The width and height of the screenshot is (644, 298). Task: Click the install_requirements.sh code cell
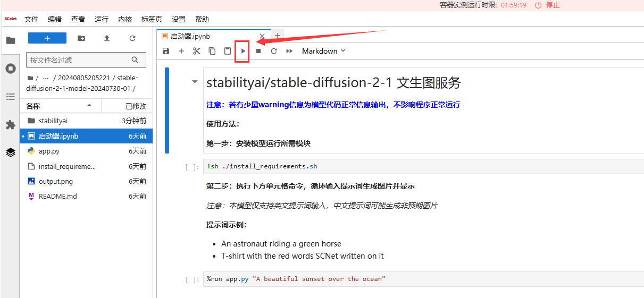click(x=423, y=166)
